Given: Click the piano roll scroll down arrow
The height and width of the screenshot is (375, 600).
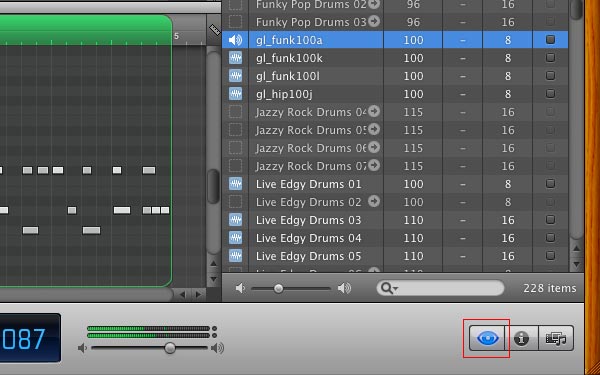Looking at the screenshot, I should [x=214, y=279].
